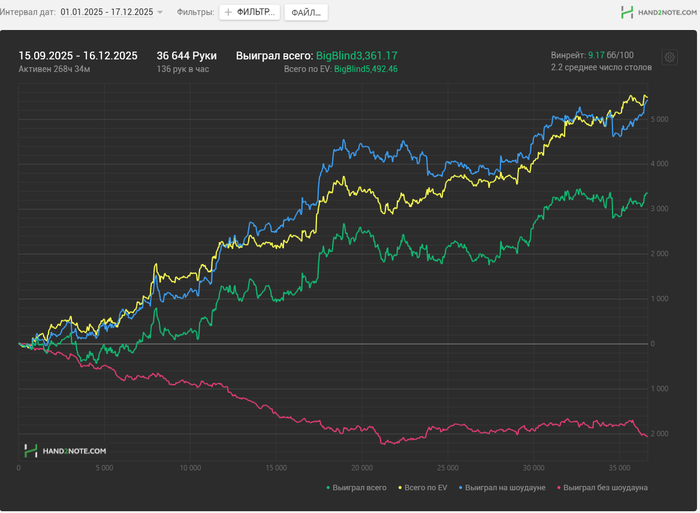Click the total winnings value BigBlind3,361.17

tap(357, 56)
